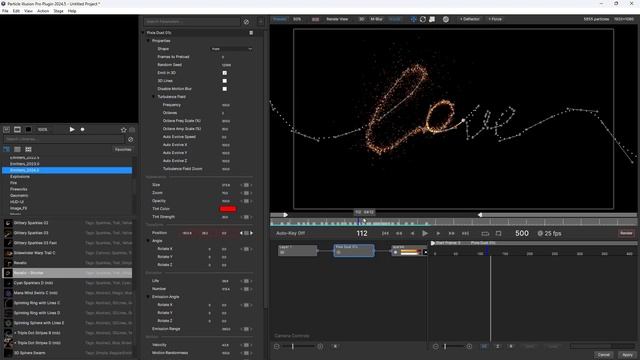Select the Explosions library folder
640x360 pixels.
(x=20, y=177)
